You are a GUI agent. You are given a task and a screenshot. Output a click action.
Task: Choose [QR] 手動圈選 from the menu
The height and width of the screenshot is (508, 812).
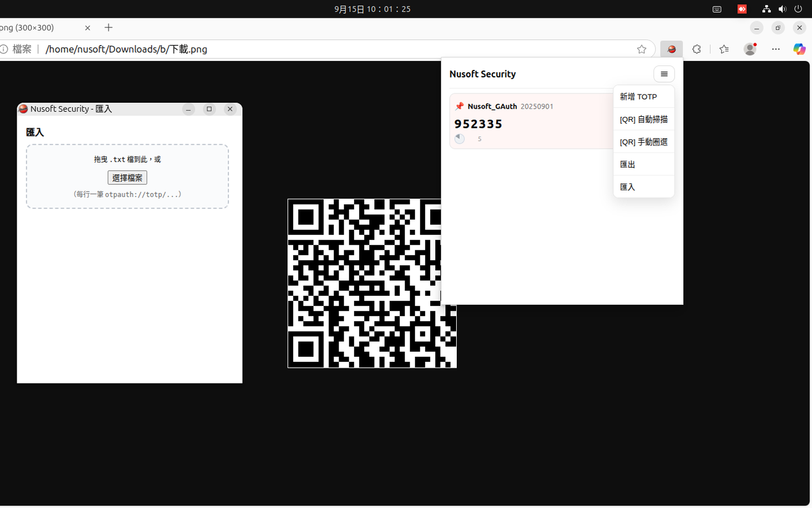[x=643, y=142]
